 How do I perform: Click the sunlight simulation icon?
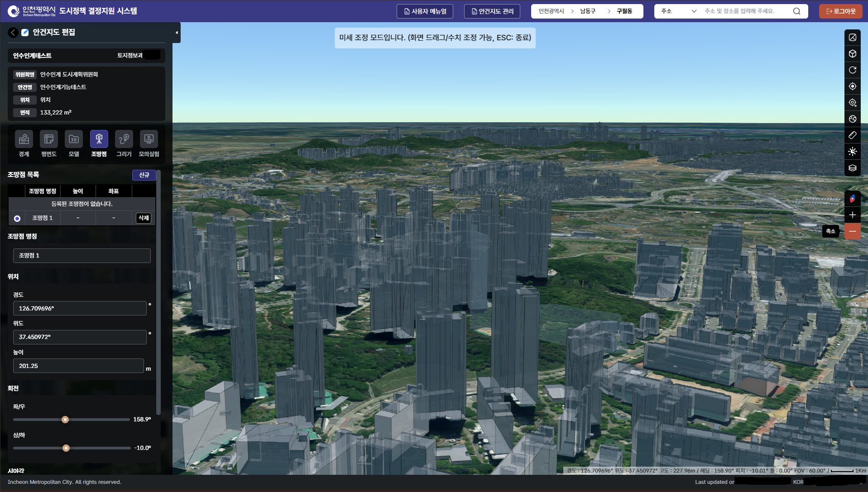pos(852,152)
